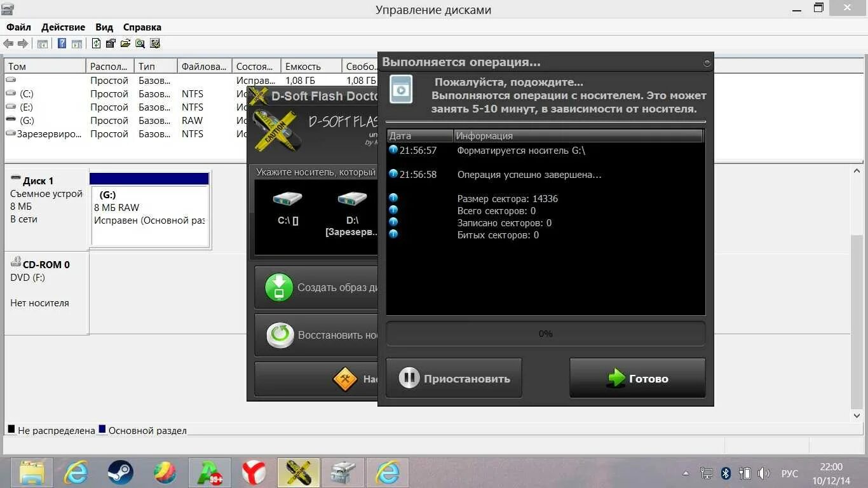Click the 'Восстановить' button in Flash Doctor
The width and height of the screenshot is (868, 488).
click(x=316, y=335)
